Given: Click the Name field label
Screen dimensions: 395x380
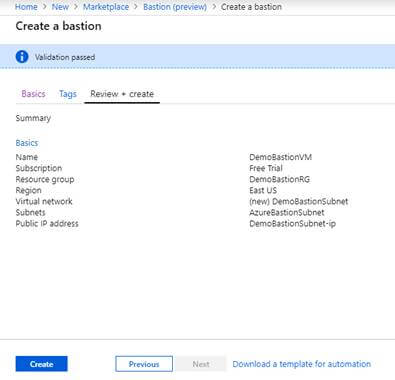Looking at the screenshot, I should (27, 157).
